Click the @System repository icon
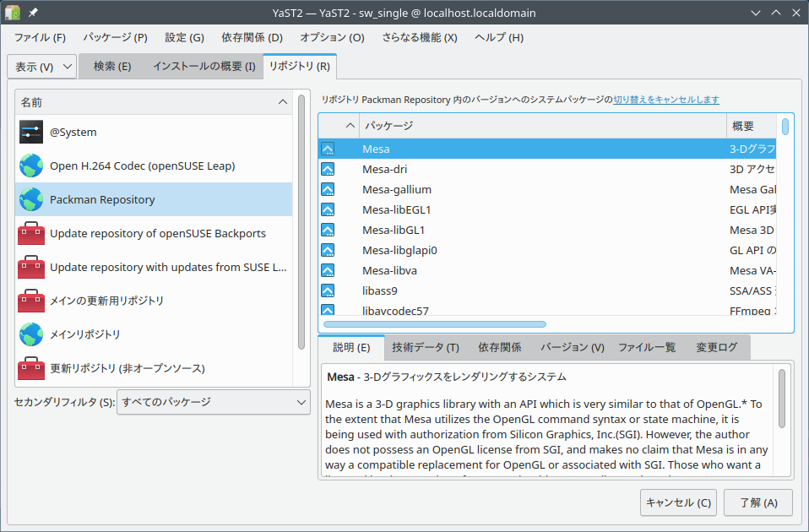The image size is (809, 532). coord(31,132)
